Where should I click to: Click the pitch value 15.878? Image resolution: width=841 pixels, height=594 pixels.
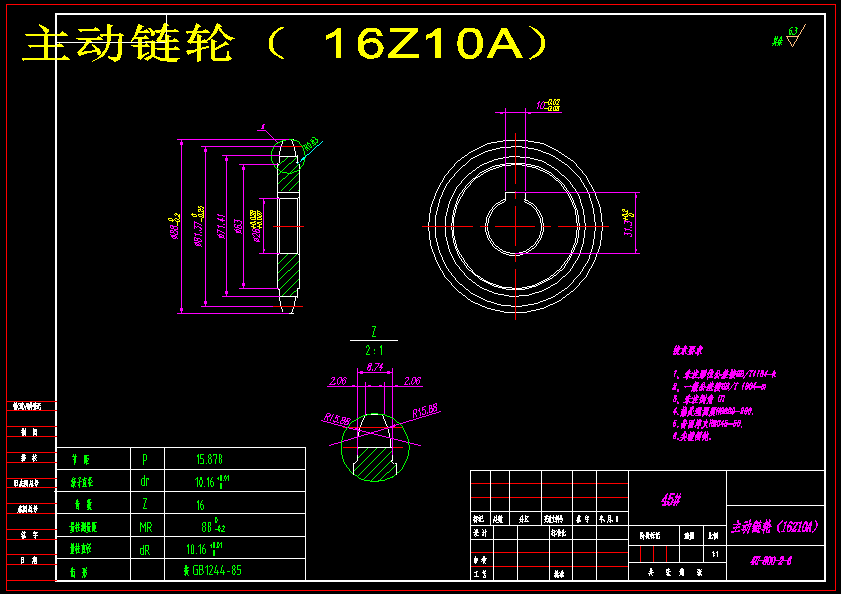point(209,459)
